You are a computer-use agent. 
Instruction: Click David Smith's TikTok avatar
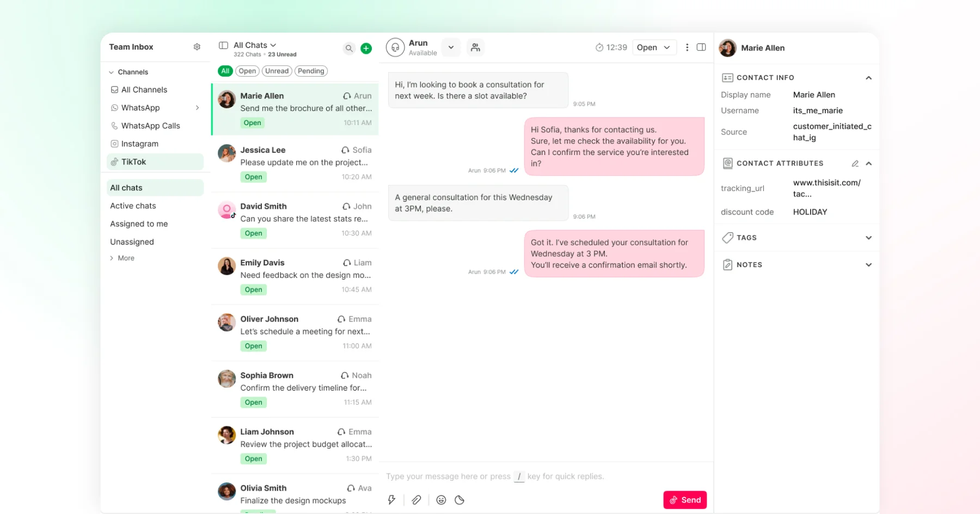(226, 210)
